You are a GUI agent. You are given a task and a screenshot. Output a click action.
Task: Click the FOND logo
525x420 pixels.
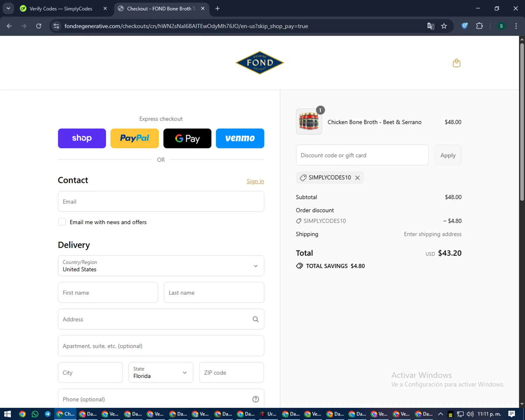click(260, 63)
